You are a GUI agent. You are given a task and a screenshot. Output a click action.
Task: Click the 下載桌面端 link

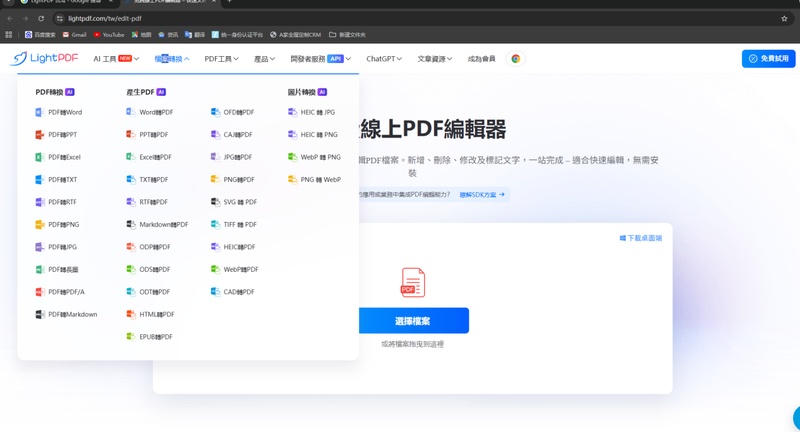tap(641, 238)
